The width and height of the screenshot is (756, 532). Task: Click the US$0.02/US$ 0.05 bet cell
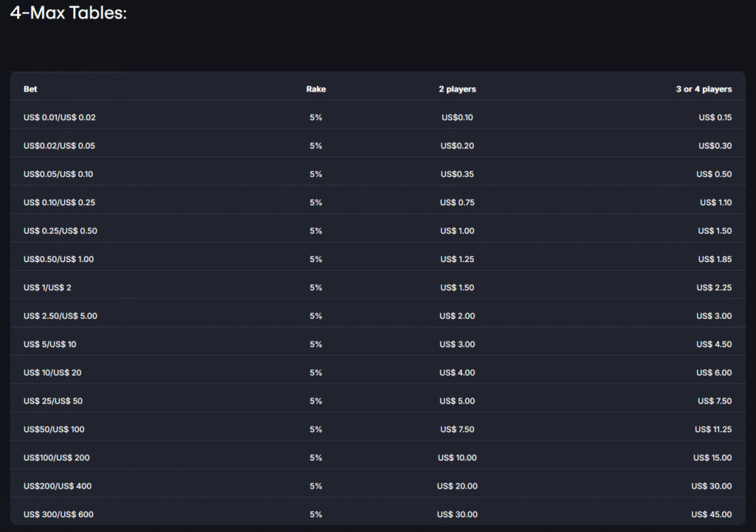click(x=59, y=146)
